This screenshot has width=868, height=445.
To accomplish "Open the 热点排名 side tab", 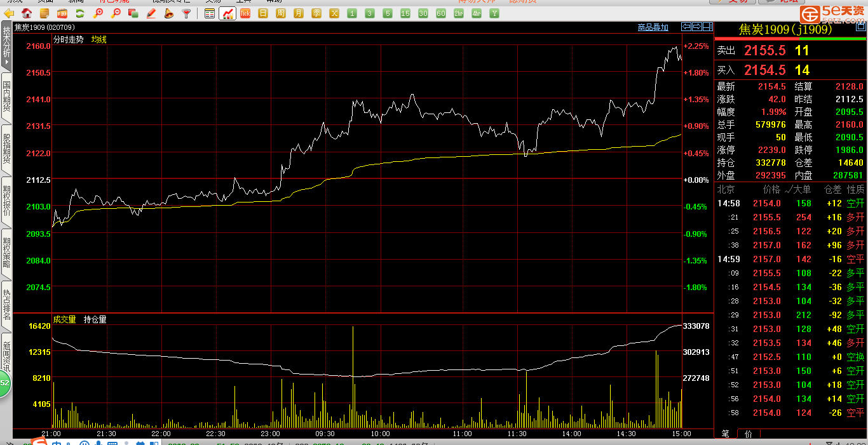I will 6,305.
